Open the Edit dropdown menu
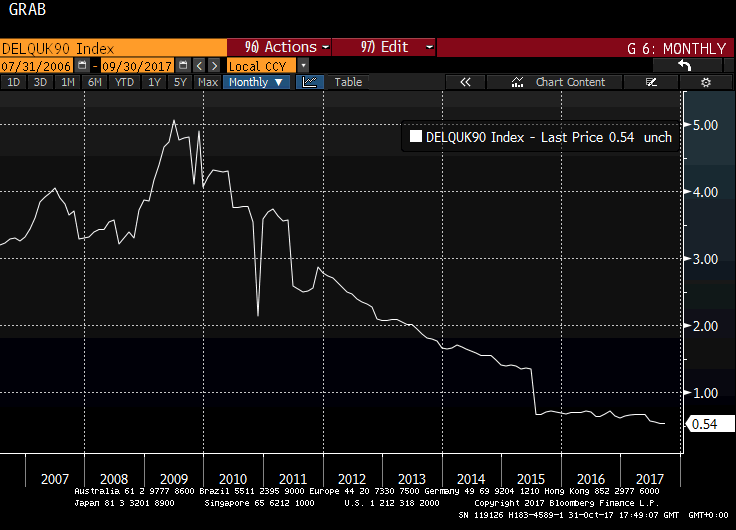 click(384, 47)
